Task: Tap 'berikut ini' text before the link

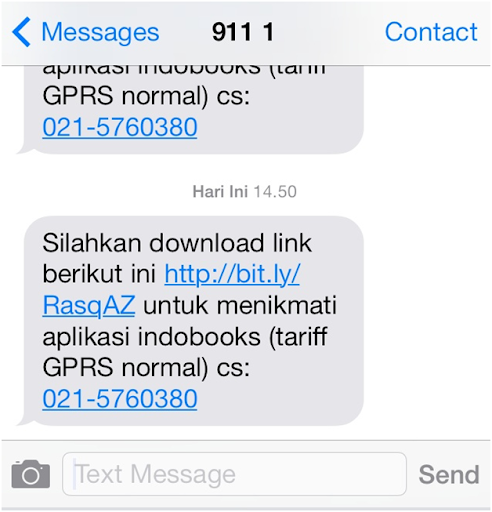Action: (x=99, y=274)
